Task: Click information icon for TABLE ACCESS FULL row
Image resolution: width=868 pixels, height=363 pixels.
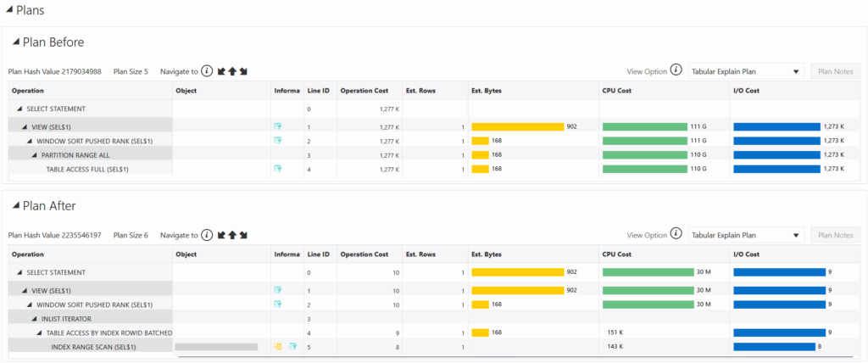Action: [x=278, y=169]
